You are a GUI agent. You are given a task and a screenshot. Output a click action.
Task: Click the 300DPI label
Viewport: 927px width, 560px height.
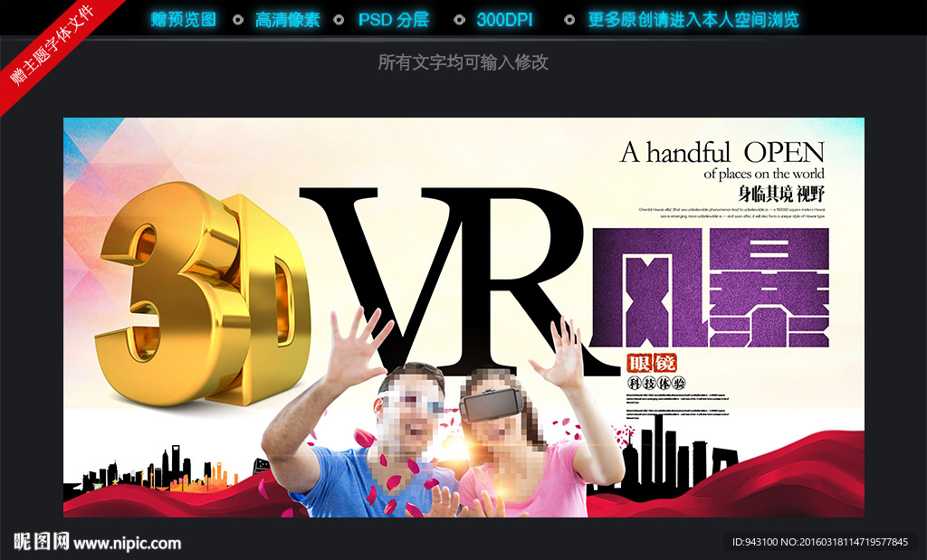point(504,20)
